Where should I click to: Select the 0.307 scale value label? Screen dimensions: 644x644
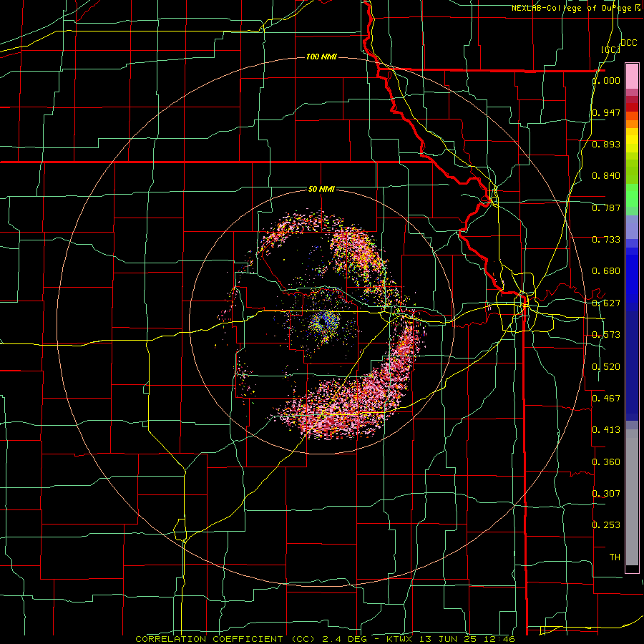point(606,494)
